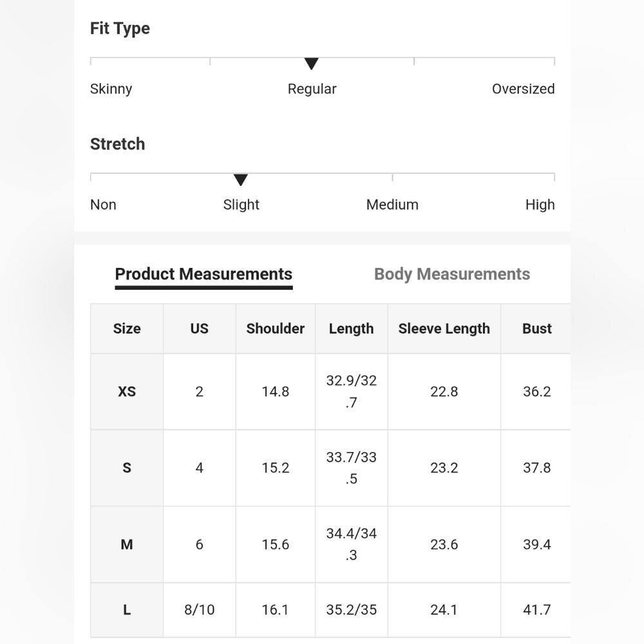Click the Sleeve Length column header
The width and height of the screenshot is (644, 644).
click(444, 328)
